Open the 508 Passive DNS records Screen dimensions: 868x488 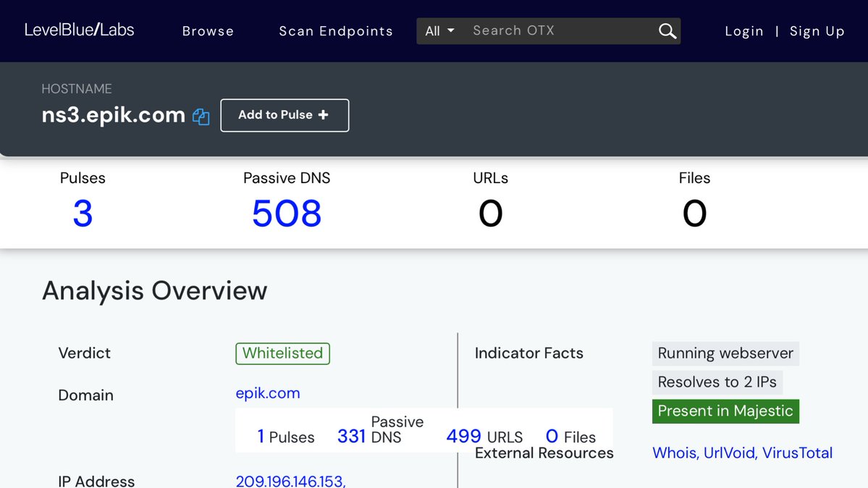pyautogui.click(x=287, y=214)
